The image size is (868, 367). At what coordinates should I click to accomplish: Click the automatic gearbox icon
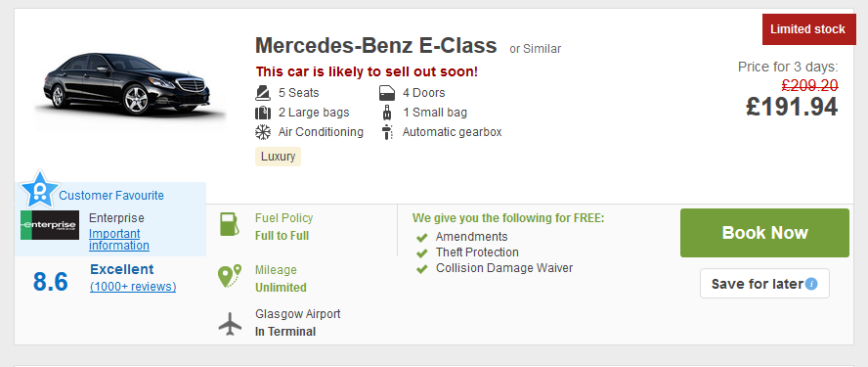pos(387,132)
